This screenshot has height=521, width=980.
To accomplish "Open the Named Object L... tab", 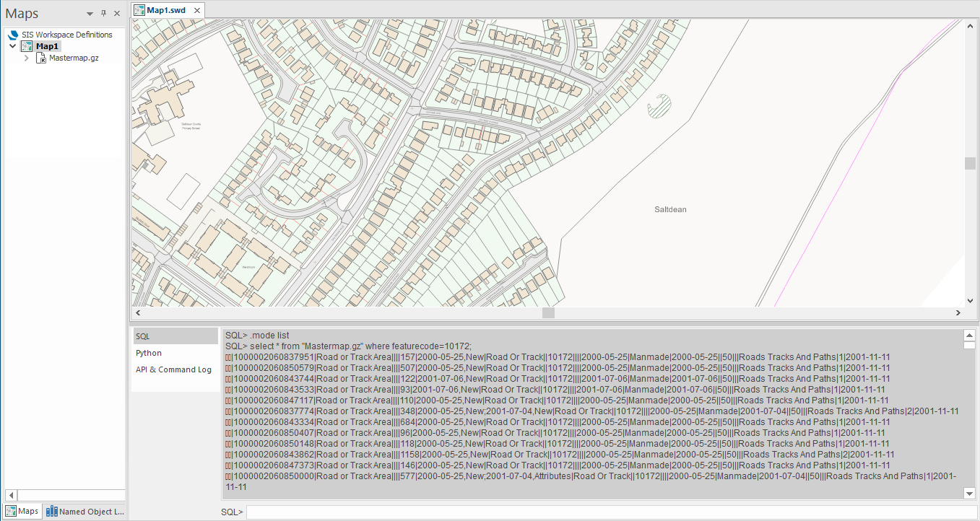I will click(x=84, y=512).
